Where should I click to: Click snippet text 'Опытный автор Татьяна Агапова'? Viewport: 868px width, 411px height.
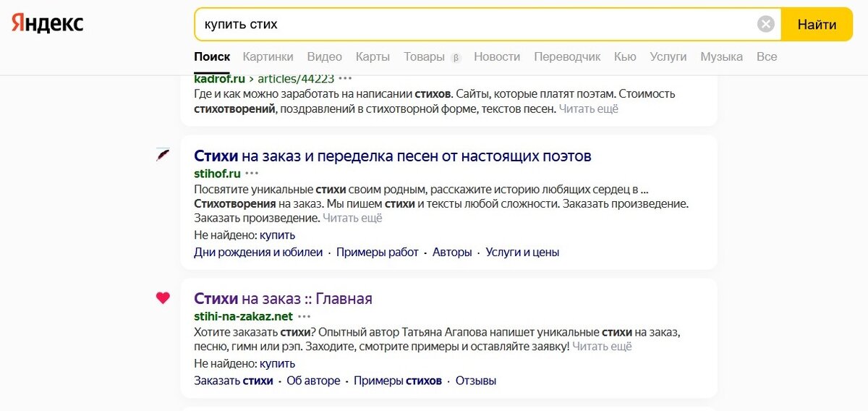(x=399, y=332)
